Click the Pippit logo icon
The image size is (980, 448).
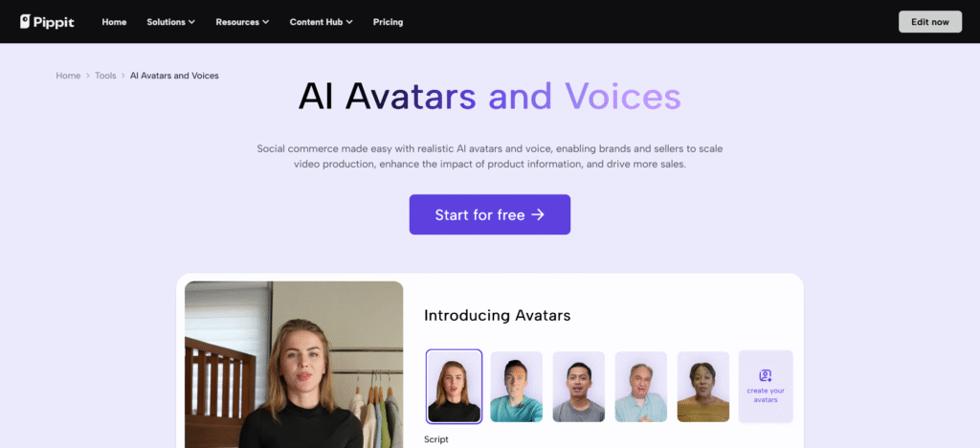25,22
